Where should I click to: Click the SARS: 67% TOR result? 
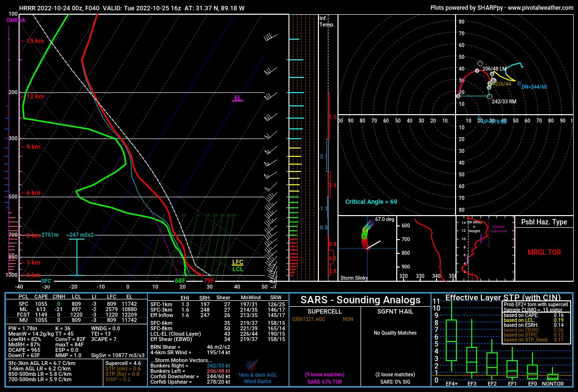325,382
